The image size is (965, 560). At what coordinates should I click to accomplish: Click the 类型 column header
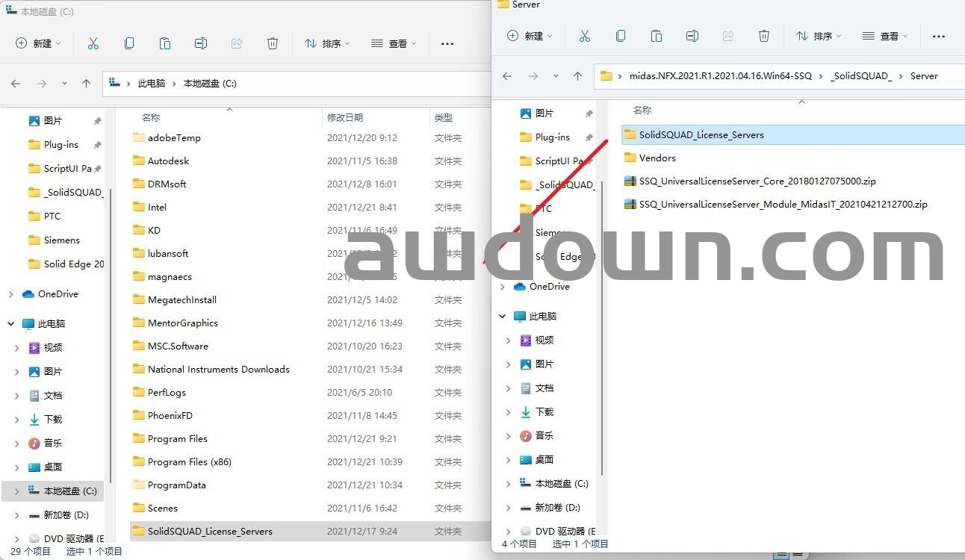444,117
